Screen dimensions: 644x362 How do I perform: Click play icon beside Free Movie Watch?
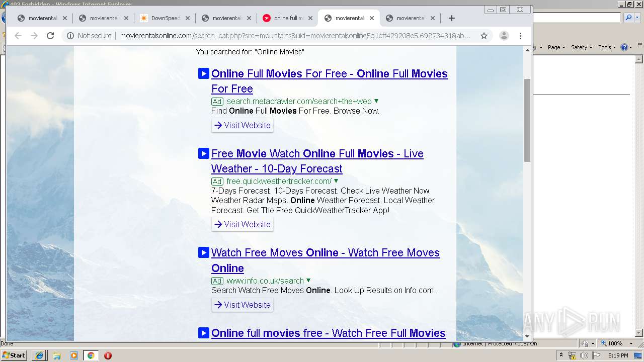(203, 153)
